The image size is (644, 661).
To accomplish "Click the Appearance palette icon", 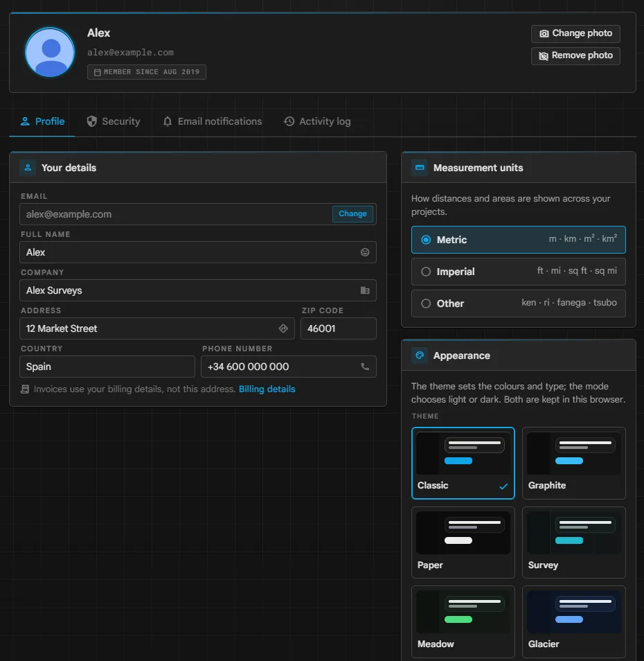I will [420, 355].
